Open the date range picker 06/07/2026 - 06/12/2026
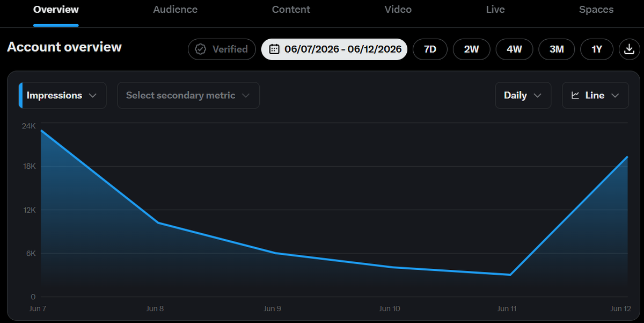 point(334,49)
